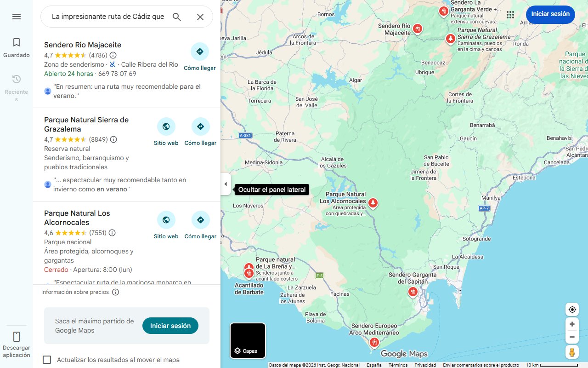This screenshot has width=588, height=368.
Task: Clear the search with X icon
Action: [x=200, y=17]
